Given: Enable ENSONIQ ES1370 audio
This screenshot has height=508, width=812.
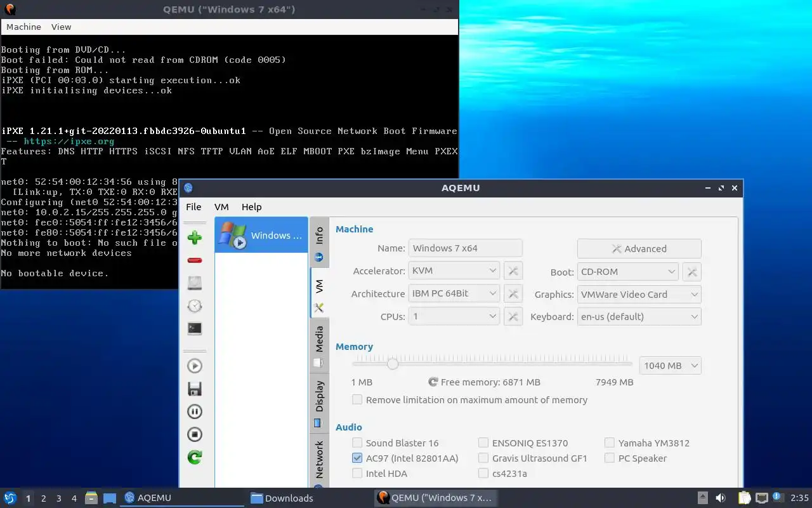Looking at the screenshot, I should pos(484,443).
